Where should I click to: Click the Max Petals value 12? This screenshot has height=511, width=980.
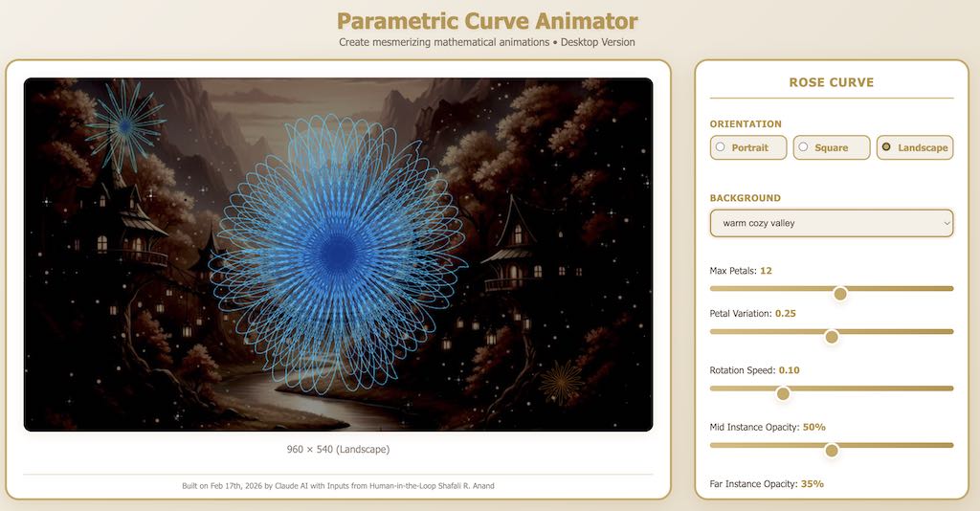pos(766,271)
